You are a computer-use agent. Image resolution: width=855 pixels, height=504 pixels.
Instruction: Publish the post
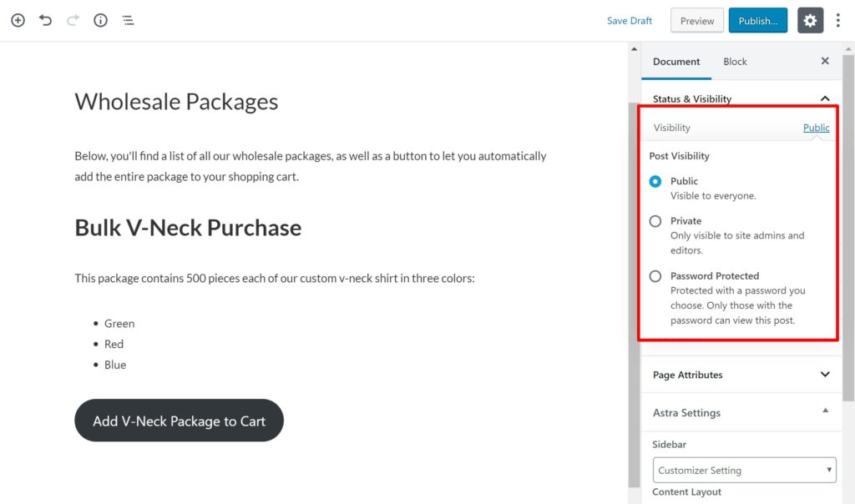click(757, 20)
